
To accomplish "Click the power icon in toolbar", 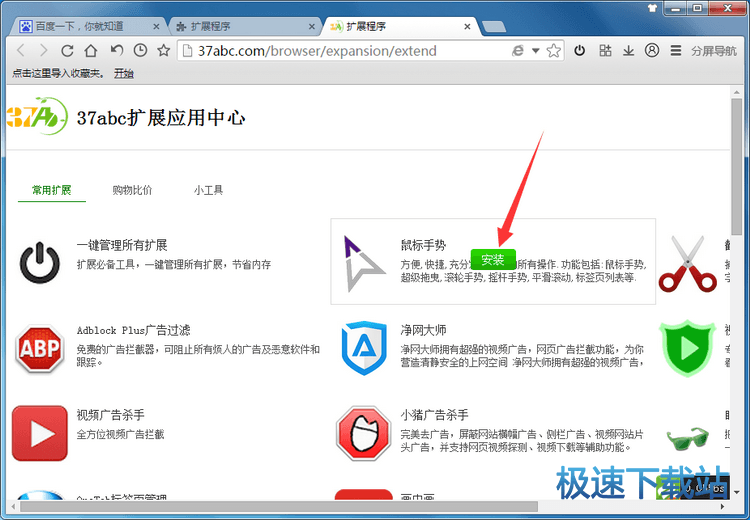I will pos(580,50).
